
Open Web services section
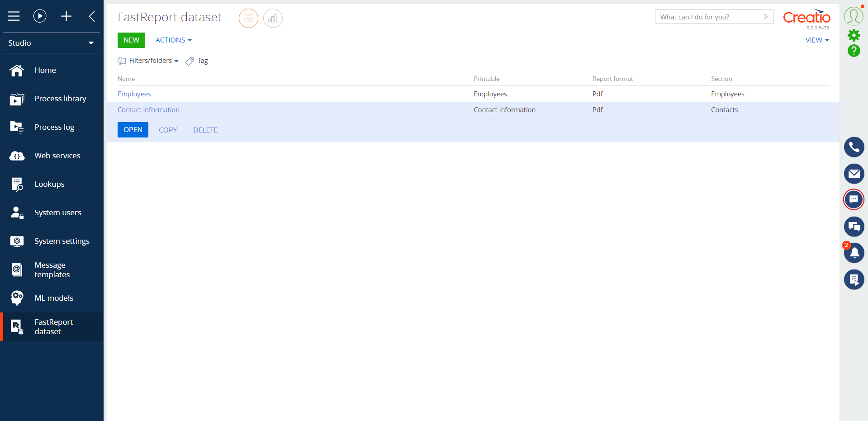pos(57,156)
